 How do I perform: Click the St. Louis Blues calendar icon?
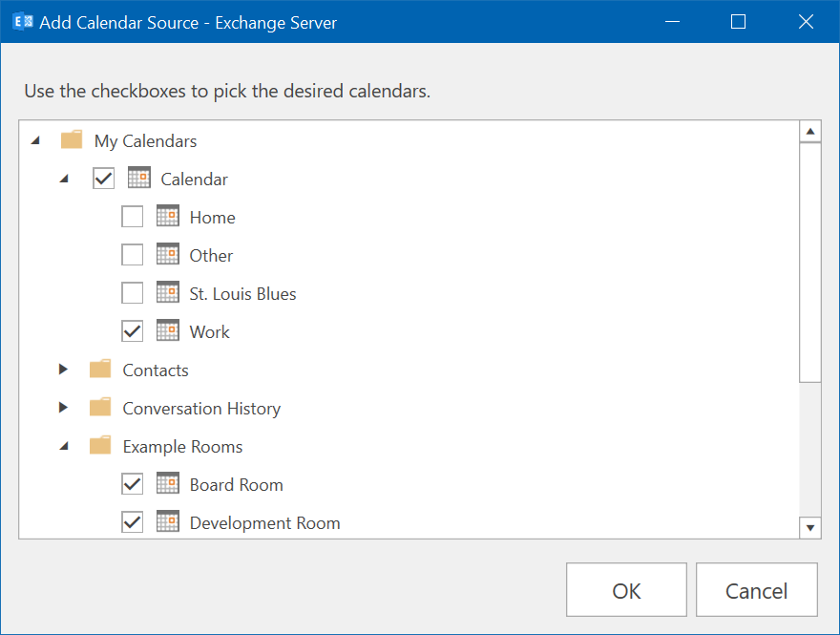168,292
